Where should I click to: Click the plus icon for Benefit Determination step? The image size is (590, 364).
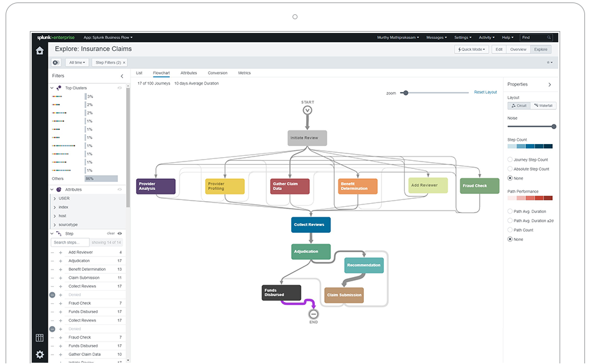[x=61, y=270]
